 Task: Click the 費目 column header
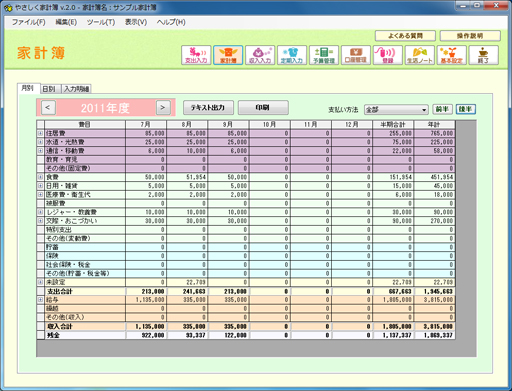click(x=85, y=125)
